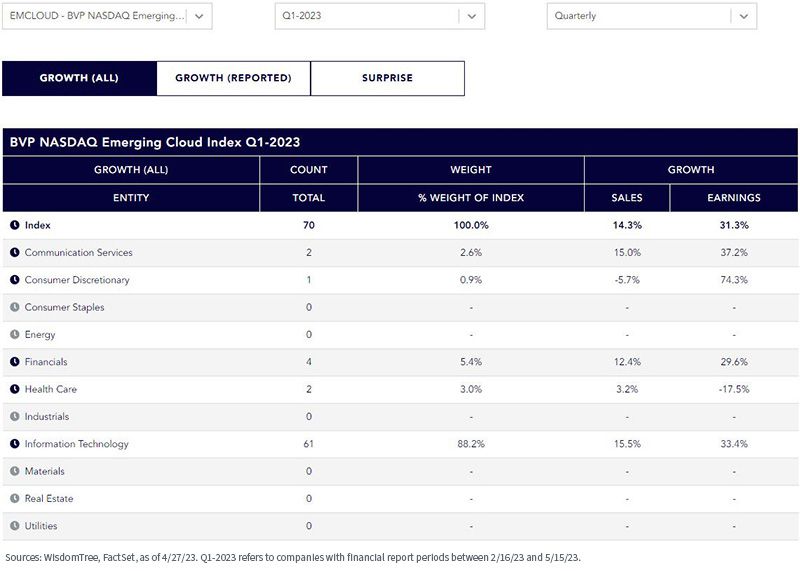Open the EMCLOUD index selector dropdown
The width and height of the screenshot is (800, 571).
pos(107,16)
